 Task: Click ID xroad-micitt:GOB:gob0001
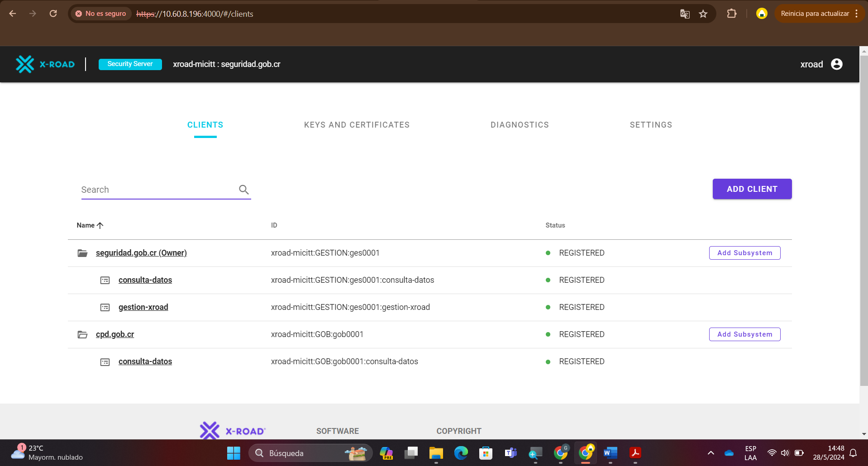317,334
